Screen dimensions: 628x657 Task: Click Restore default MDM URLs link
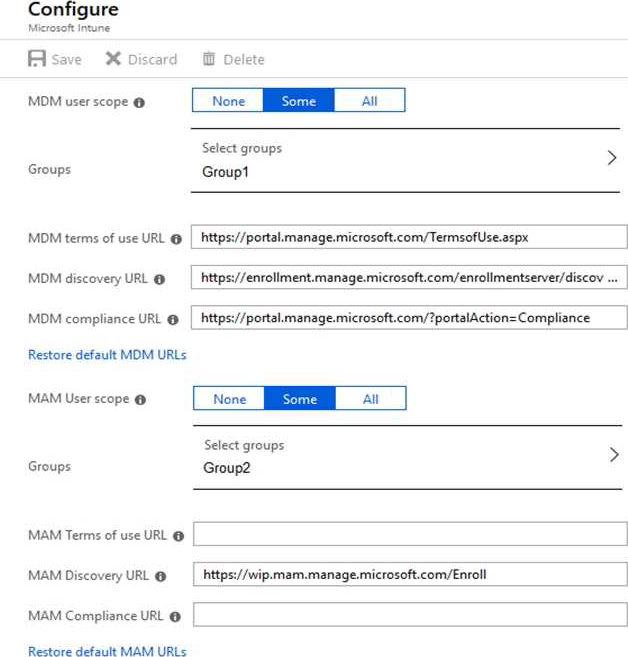tap(107, 355)
